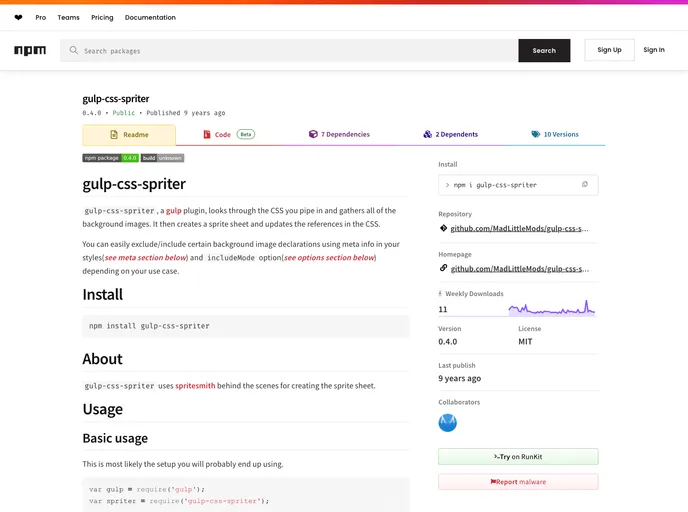Open the npm logo home link
Screen dimensions: 688x512
[30, 50]
